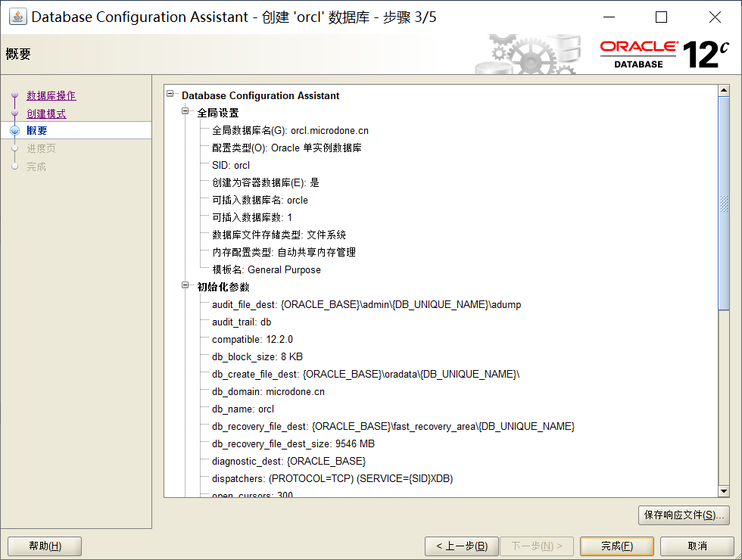Image resolution: width=742 pixels, height=560 pixels.
Task: Select the db_recovery_file_dest: fast_recovery_area row
Action: (x=393, y=427)
